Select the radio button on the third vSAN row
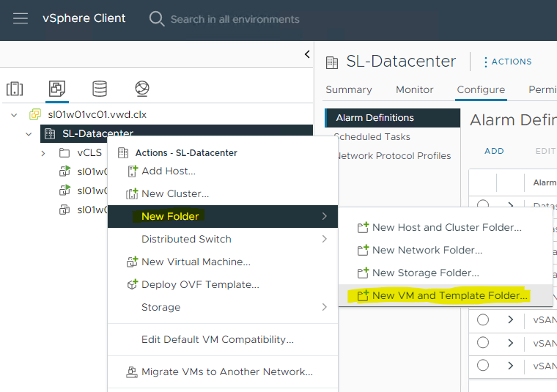 click(483, 366)
